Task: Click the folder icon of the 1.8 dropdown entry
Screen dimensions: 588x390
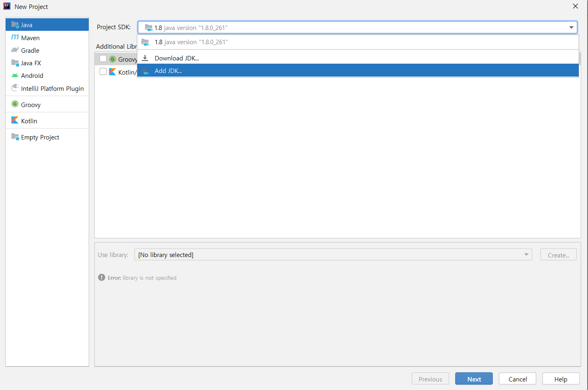Action: 145,42
